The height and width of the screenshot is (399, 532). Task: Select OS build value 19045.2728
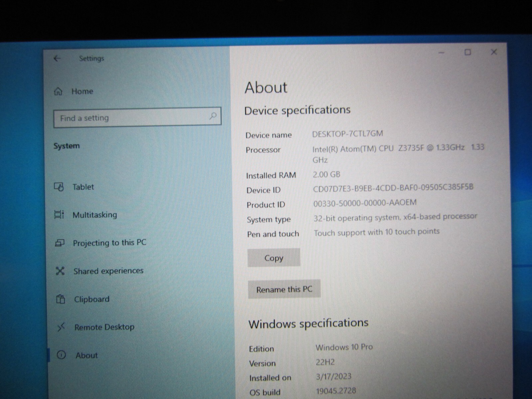(x=336, y=391)
